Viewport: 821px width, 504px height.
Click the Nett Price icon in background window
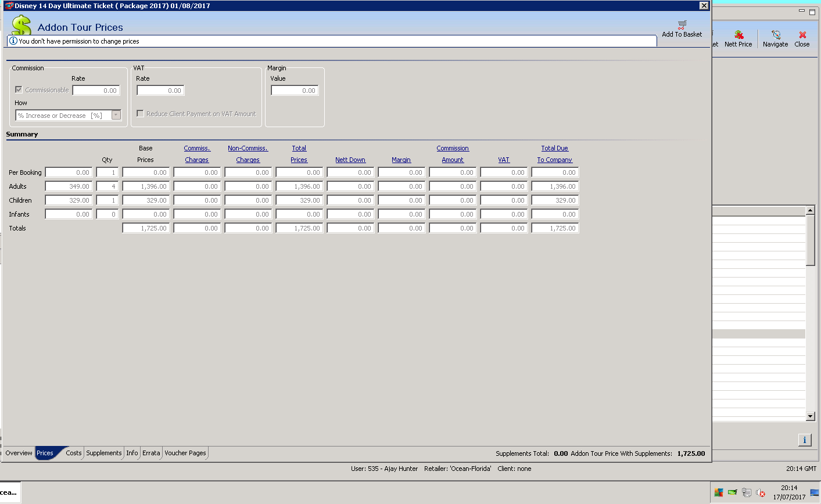click(x=739, y=35)
